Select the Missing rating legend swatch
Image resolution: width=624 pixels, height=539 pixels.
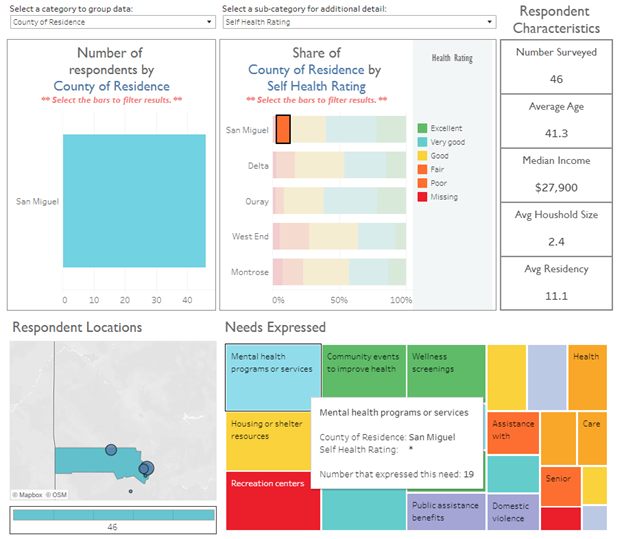(423, 197)
